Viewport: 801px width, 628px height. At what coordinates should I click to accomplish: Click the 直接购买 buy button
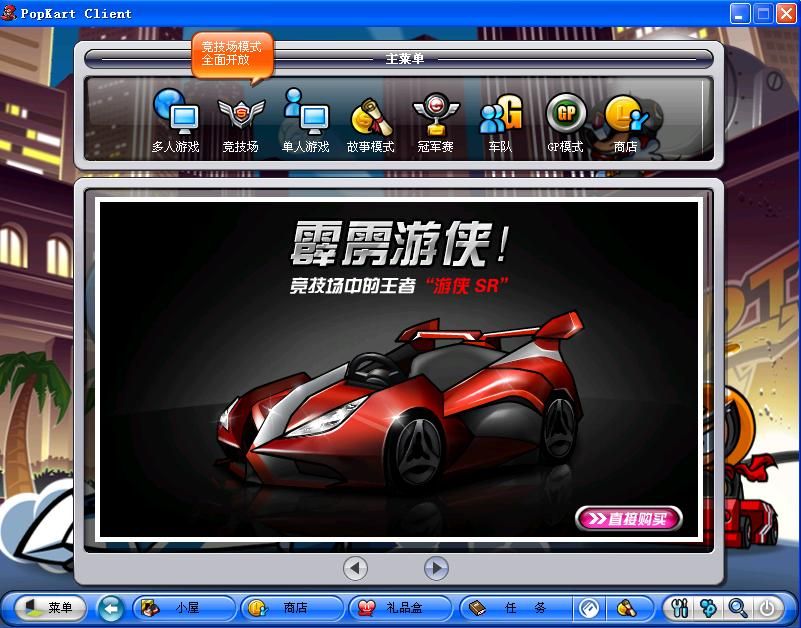click(628, 518)
